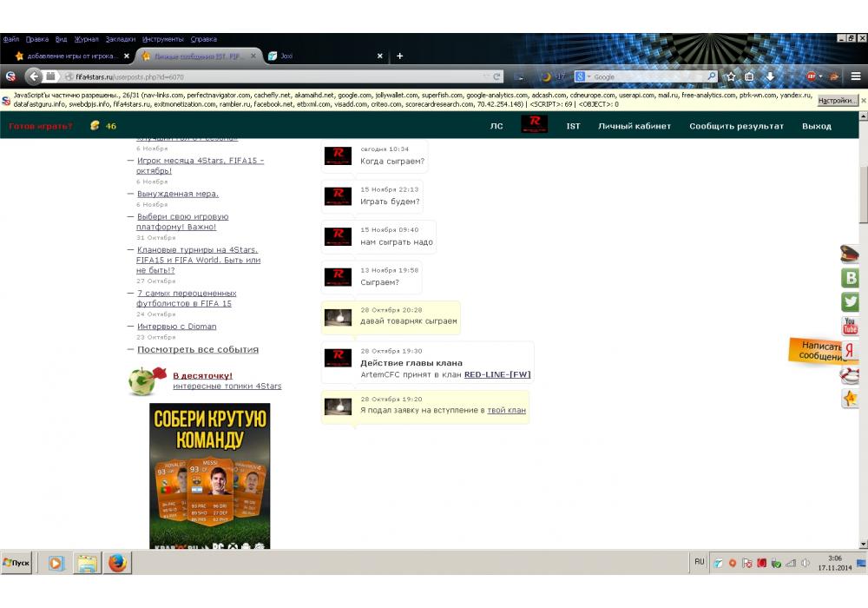Open the Firefox hamburger menu
The image size is (868, 608).
pos(855,76)
